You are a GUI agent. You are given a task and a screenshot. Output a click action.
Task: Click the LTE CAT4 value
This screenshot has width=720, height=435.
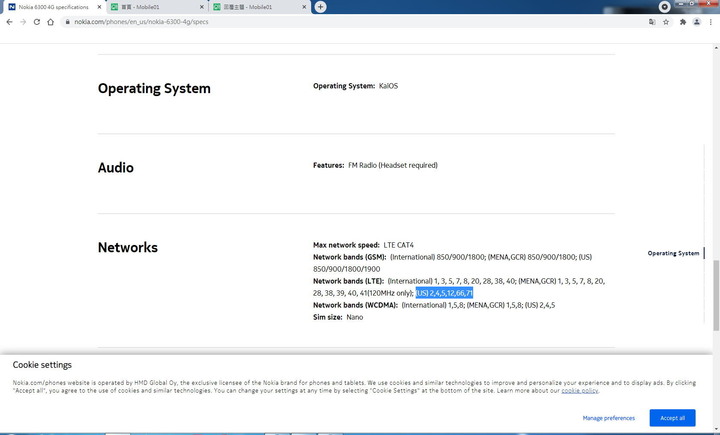[x=398, y=245]
